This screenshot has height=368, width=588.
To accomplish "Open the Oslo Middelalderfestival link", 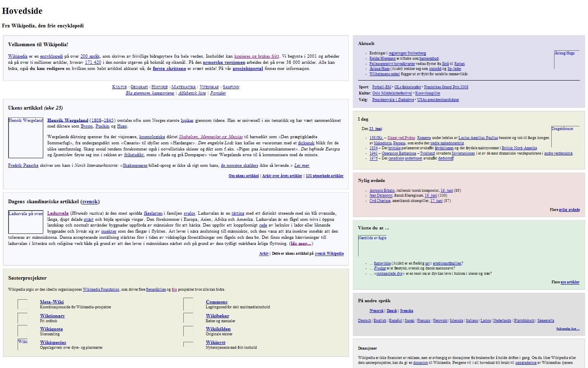I will (392, 94).
